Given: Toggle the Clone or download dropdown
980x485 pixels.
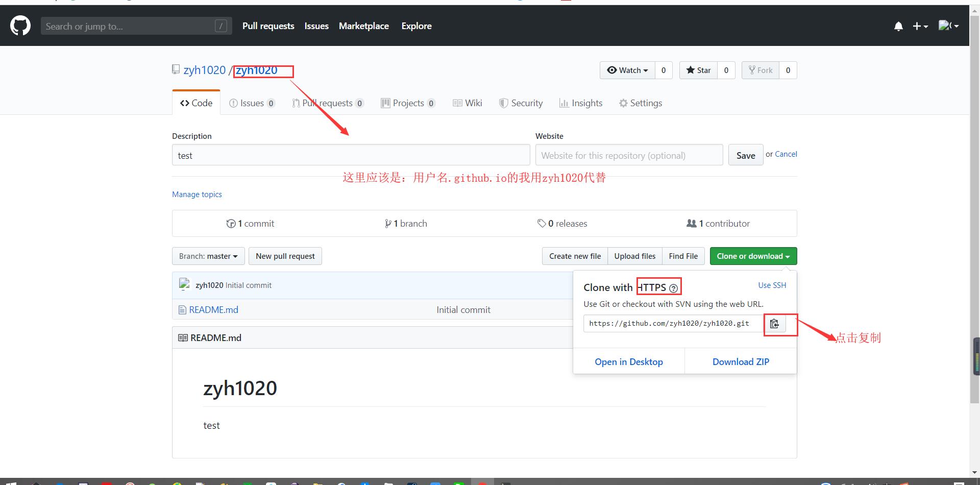Looking at the screenshot, I should click(753, 256).
